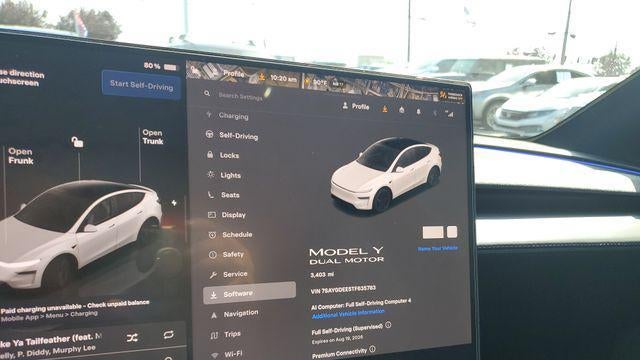The image size is (640, 360).
Task: Open Charging settings menu
Action: click(x=233, y=116)
